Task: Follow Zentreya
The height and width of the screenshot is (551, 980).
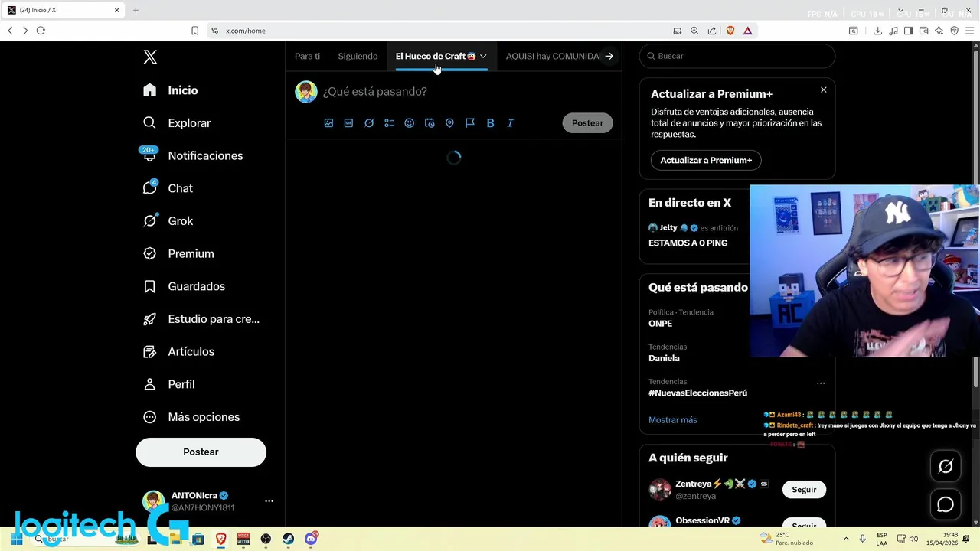Action: (804, 490)
